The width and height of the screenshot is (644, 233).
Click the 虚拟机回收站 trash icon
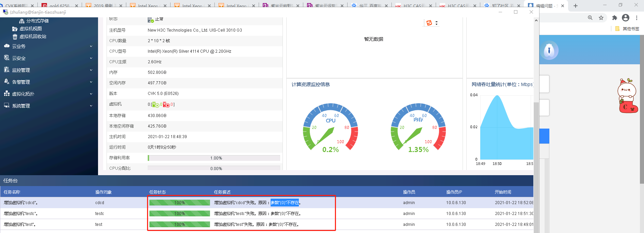15,37
